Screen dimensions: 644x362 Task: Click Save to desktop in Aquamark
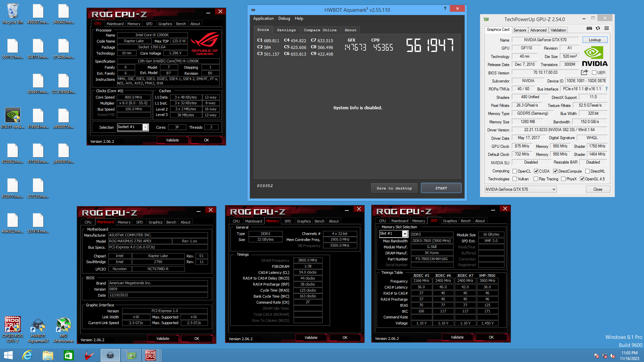[x=394, y=188]
